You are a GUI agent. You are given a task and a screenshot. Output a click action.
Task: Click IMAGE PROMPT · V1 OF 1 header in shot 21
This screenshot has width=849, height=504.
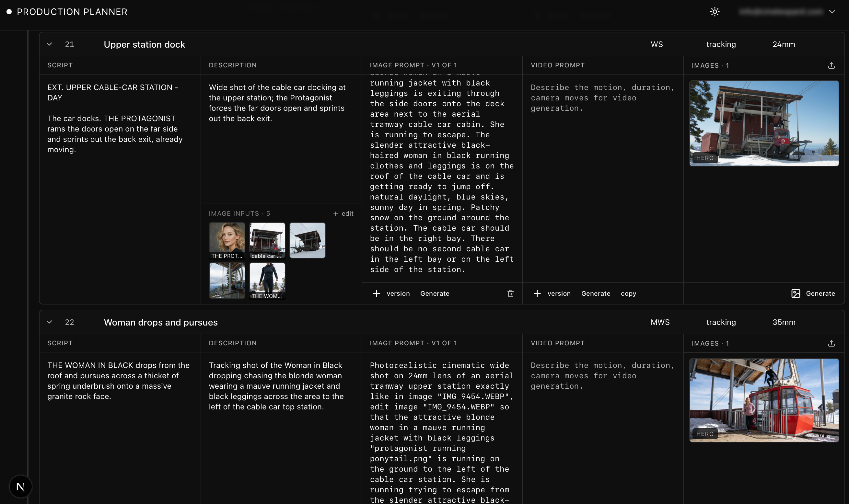413,65
